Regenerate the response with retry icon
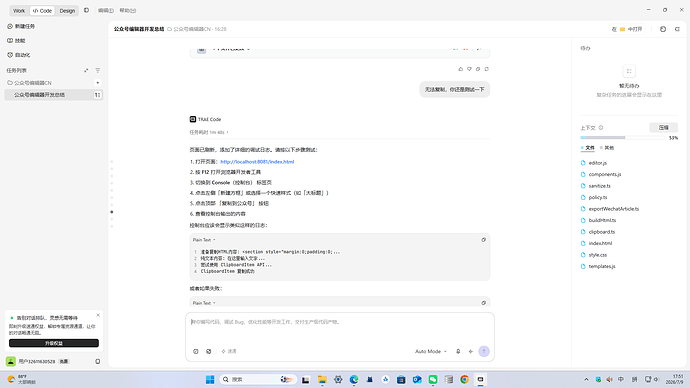 (487, 69)
